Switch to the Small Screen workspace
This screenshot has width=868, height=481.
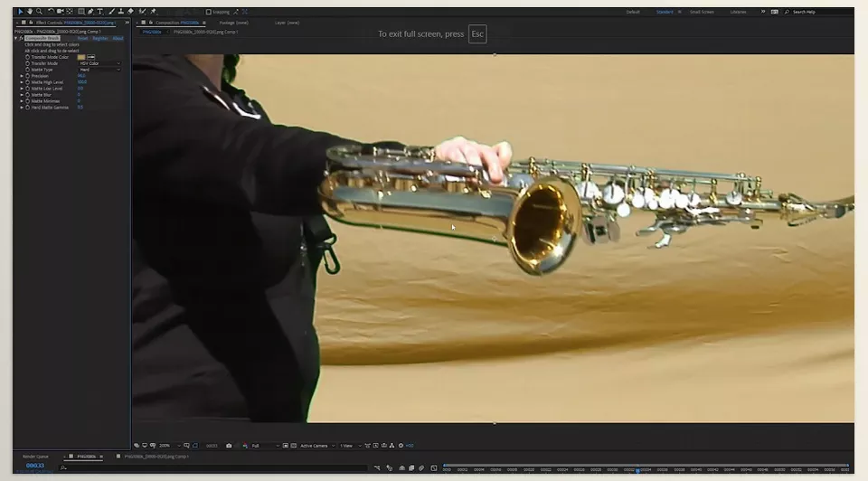[x=702, y=12]
